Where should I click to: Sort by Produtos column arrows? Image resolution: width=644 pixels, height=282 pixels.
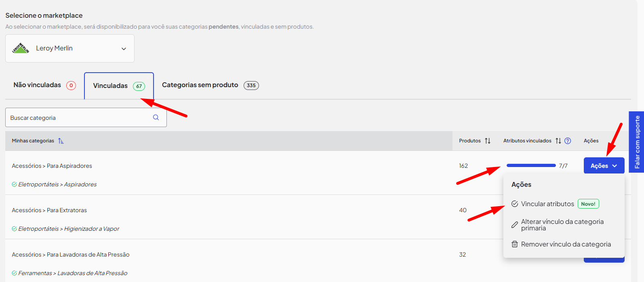488,141
